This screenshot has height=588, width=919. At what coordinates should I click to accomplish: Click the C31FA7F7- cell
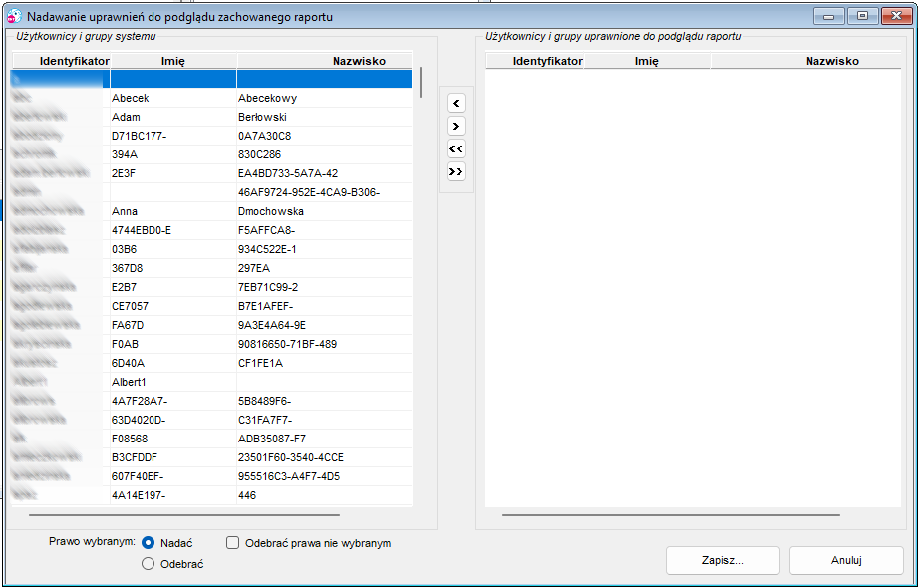point(324,420)
